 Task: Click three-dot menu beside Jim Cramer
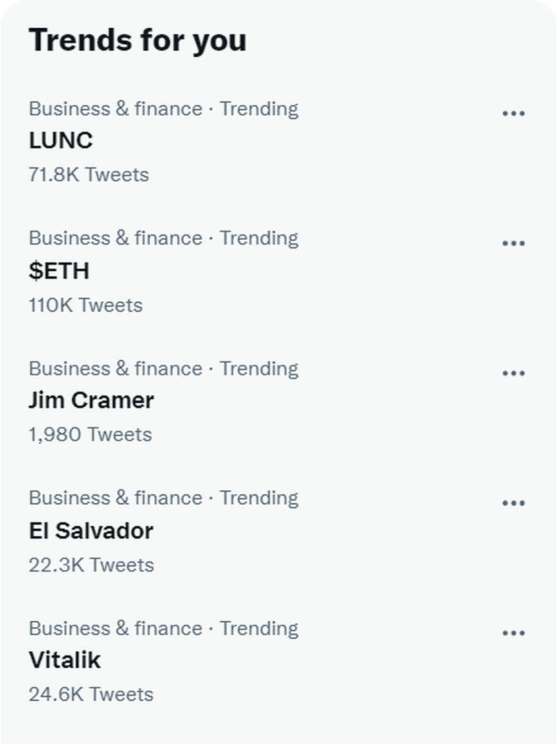(x=513, y=373)
